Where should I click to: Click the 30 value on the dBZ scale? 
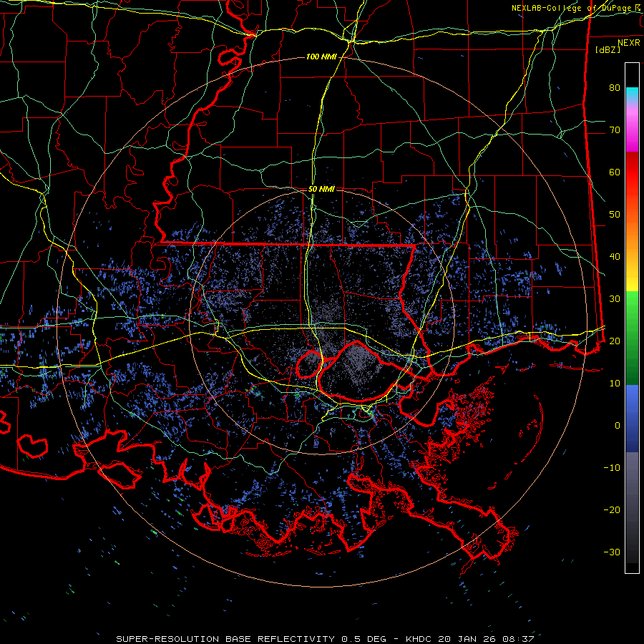coord(615,299)
